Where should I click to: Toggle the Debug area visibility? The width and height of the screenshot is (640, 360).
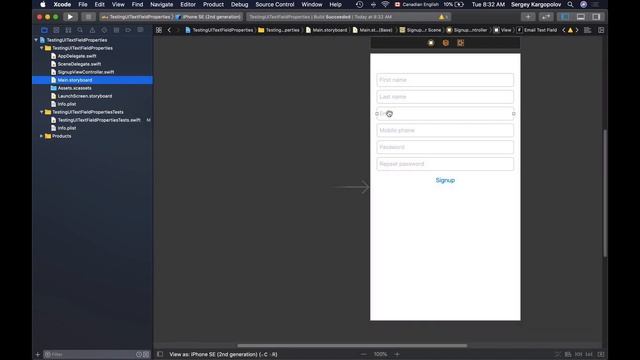(580, 17)
